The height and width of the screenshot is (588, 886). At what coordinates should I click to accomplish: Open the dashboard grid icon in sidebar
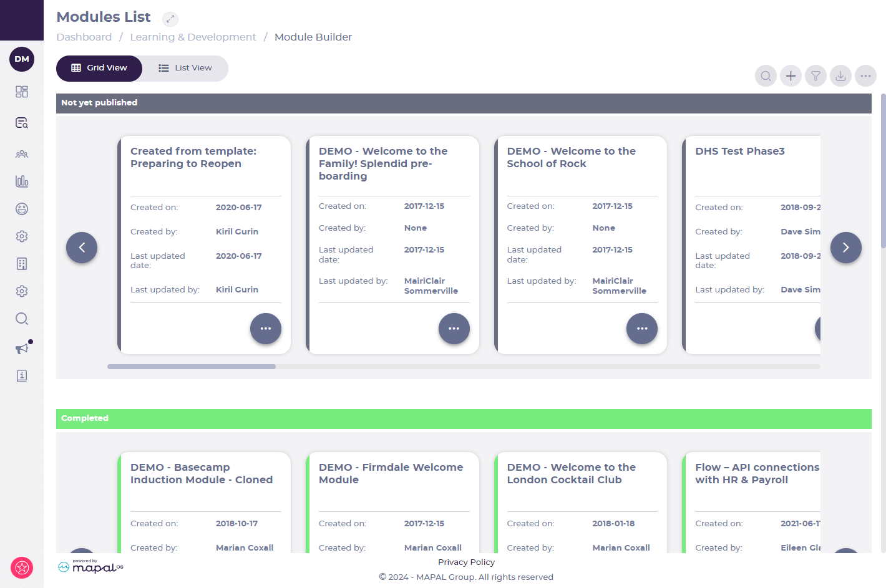coord(22,92)
